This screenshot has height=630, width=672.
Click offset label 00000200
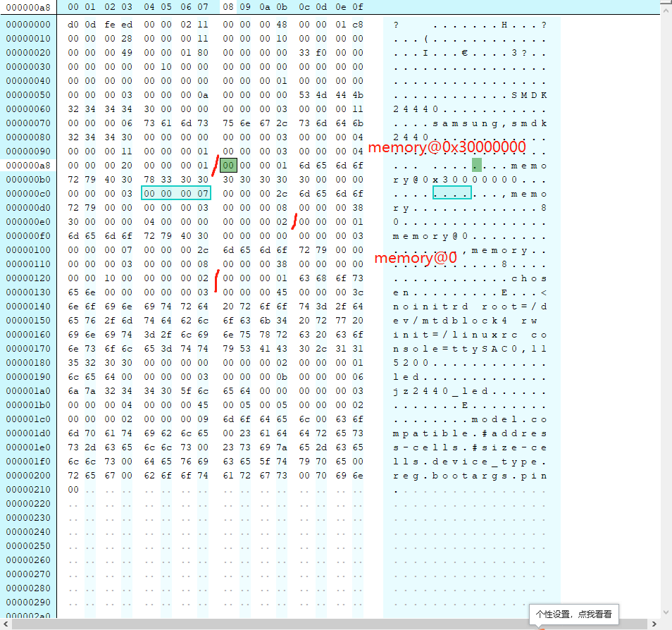coord(28,475)
